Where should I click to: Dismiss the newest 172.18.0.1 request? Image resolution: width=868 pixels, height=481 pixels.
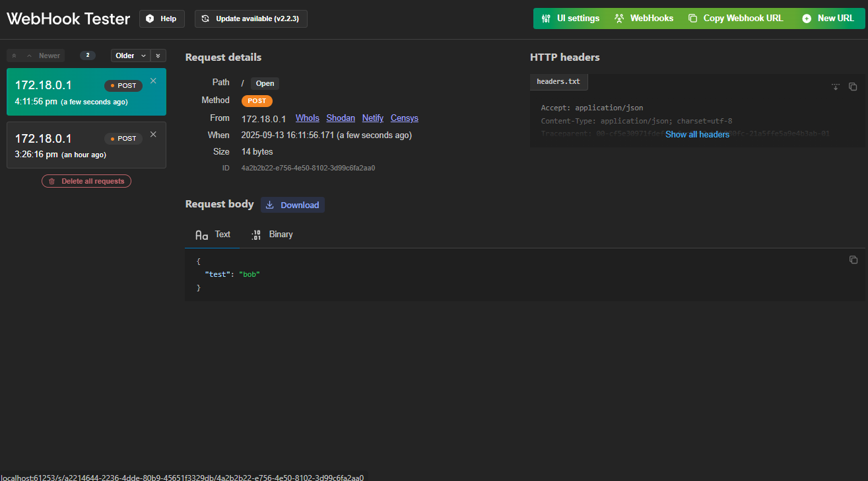(x=152, y=81)
